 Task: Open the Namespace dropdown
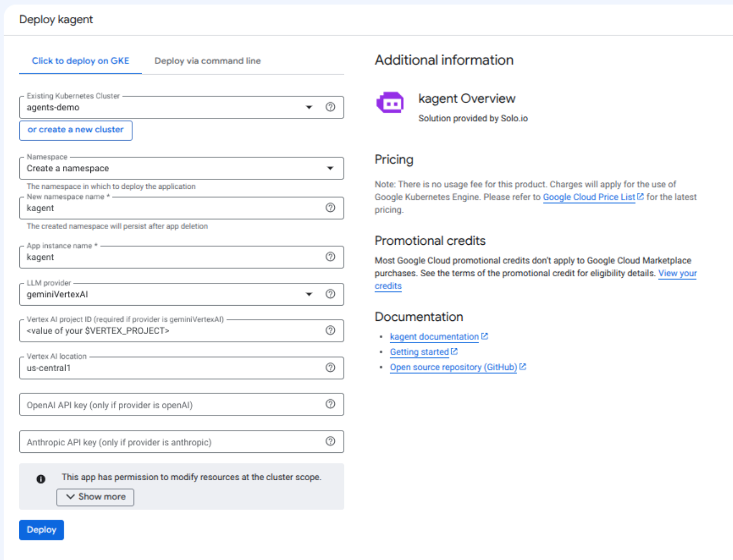point(181,169)
